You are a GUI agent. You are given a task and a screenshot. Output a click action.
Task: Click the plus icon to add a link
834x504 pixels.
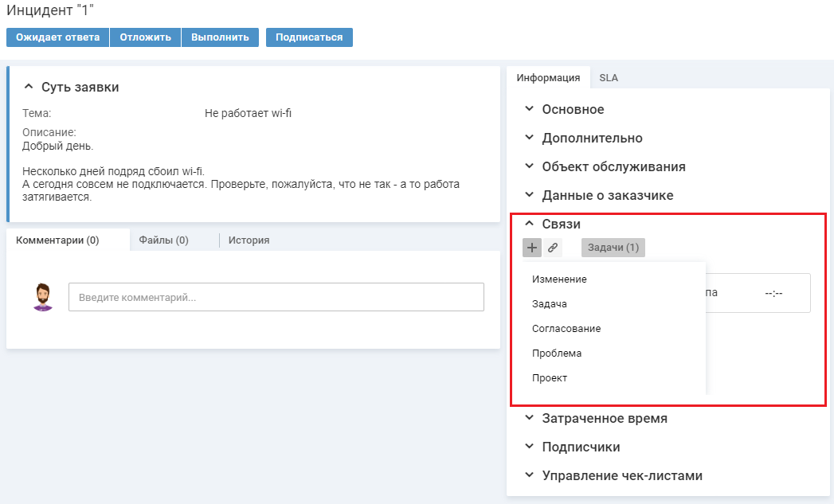[x=532, y=248]
